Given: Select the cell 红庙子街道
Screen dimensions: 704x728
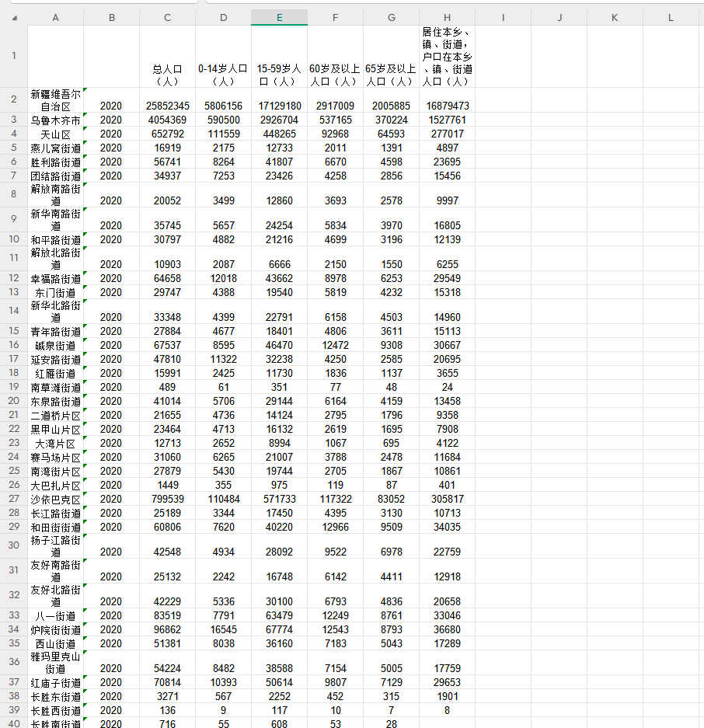Looking at the screenshot, I should point(56,682).
